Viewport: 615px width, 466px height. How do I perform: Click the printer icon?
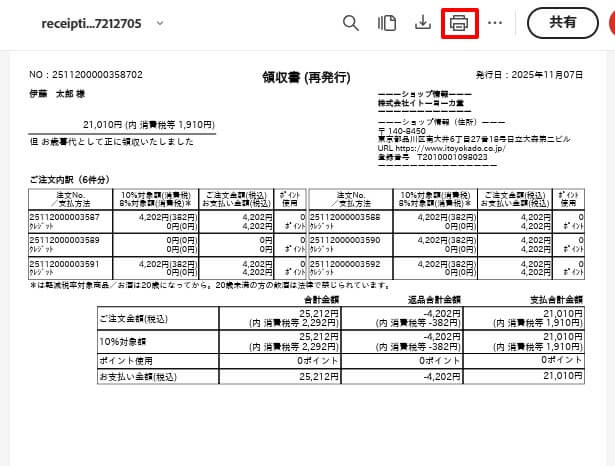459,23
